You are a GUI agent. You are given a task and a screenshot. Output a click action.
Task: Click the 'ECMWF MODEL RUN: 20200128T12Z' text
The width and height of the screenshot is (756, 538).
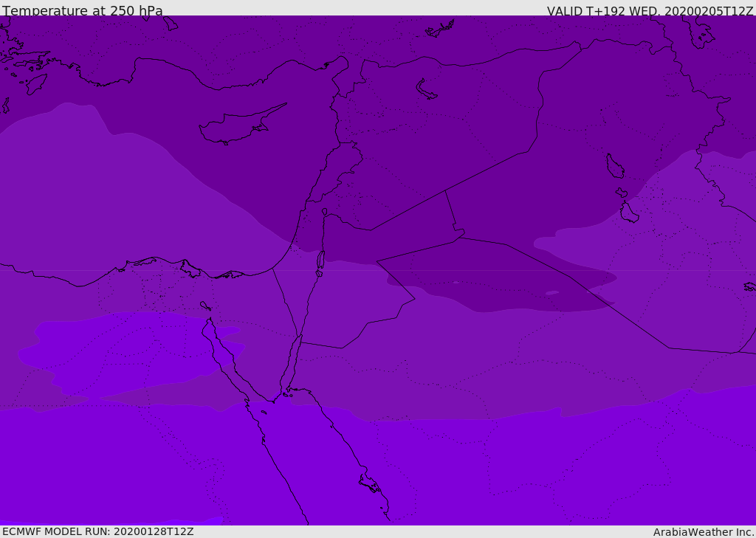coord(98,532)
